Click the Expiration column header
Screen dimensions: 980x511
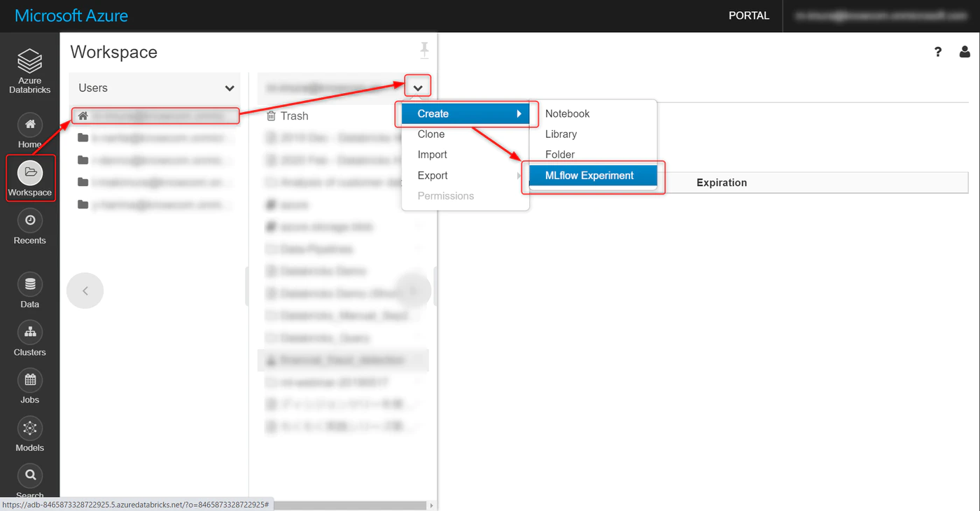coord(722,183)
